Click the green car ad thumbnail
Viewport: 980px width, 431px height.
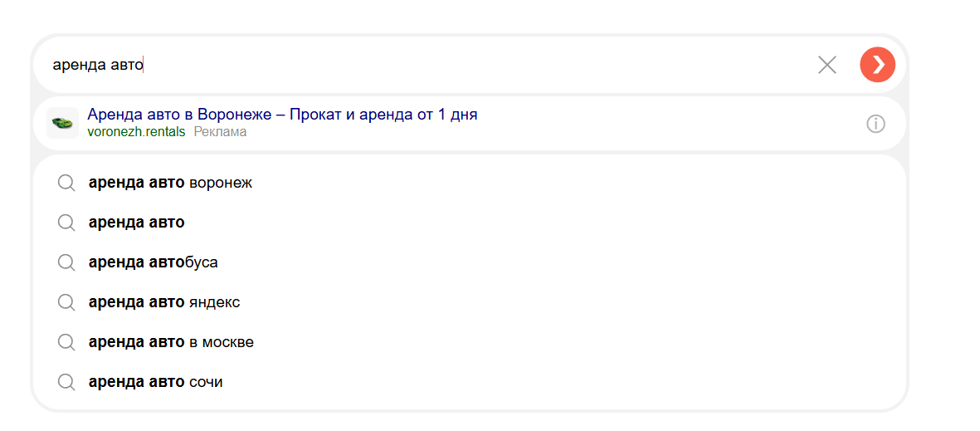62,123
